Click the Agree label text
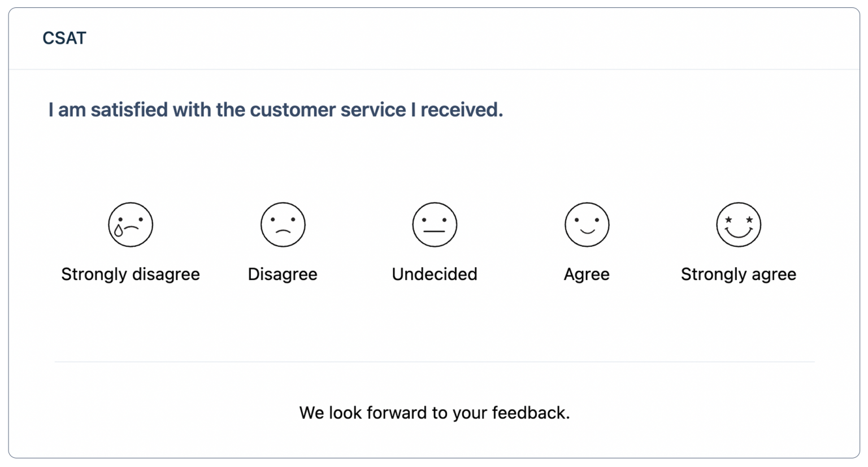 coord(587,274)
